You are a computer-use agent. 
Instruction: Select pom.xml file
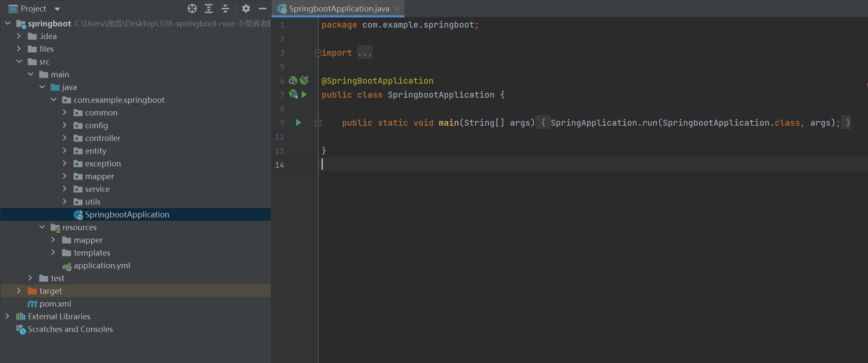click(x=135, y=304)
